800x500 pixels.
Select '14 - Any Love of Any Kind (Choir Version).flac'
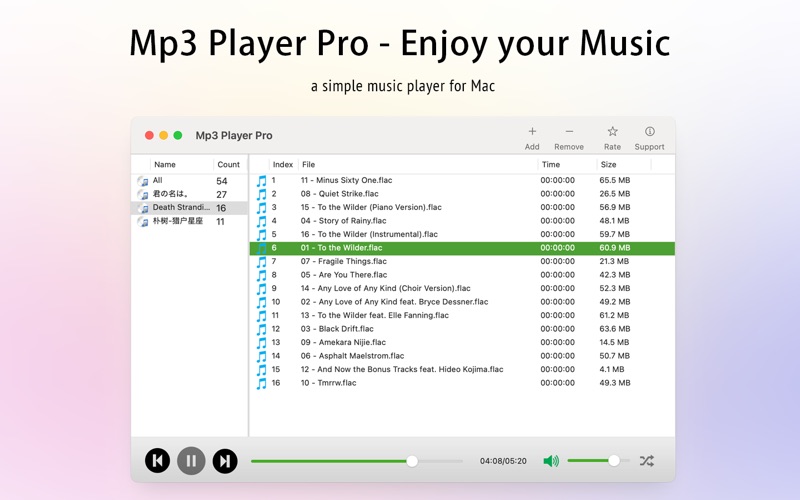(x=385, y=288)
